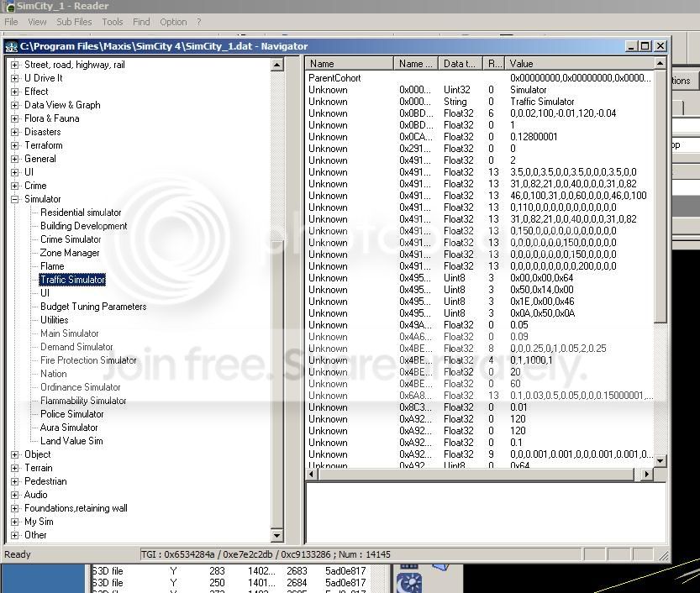Open the Option menu
The height and width of the screenshot is (593, 700).
[173, 22]
